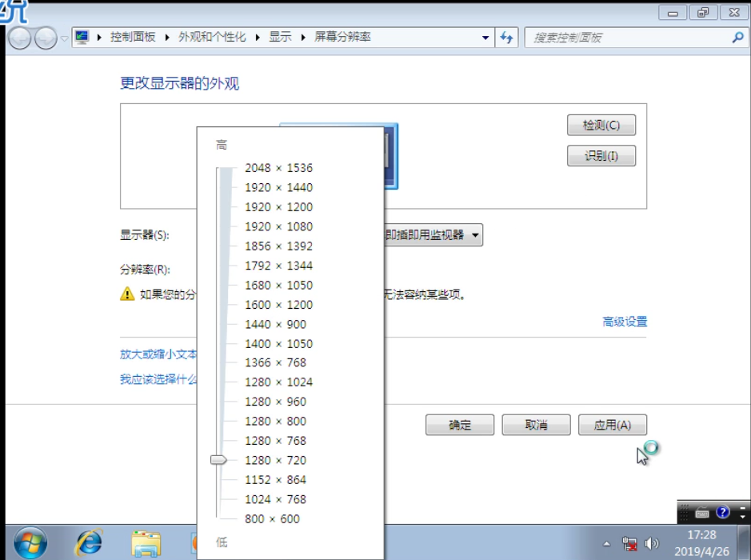Click the 确定 button
The height and width of the screenshot is (560, 751).
(460, 425)
